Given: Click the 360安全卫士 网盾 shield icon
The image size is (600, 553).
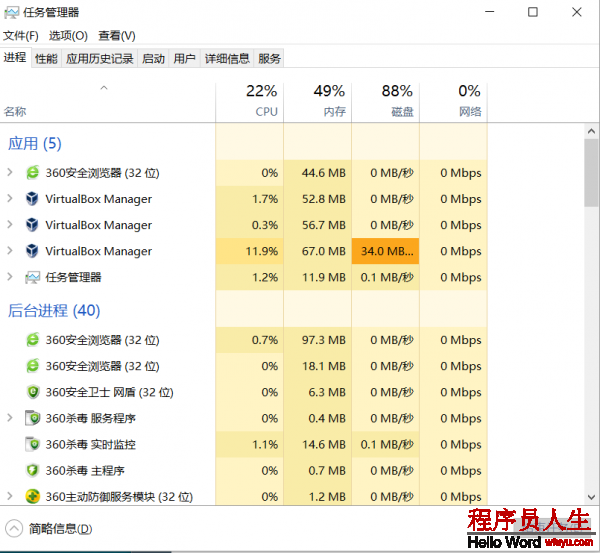Looking at the screenshot, I should point(33,392).
